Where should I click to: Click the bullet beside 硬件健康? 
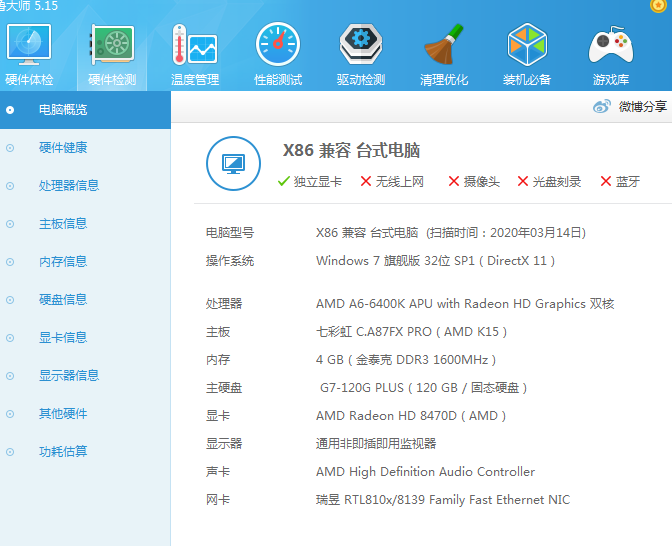point(10,148)
